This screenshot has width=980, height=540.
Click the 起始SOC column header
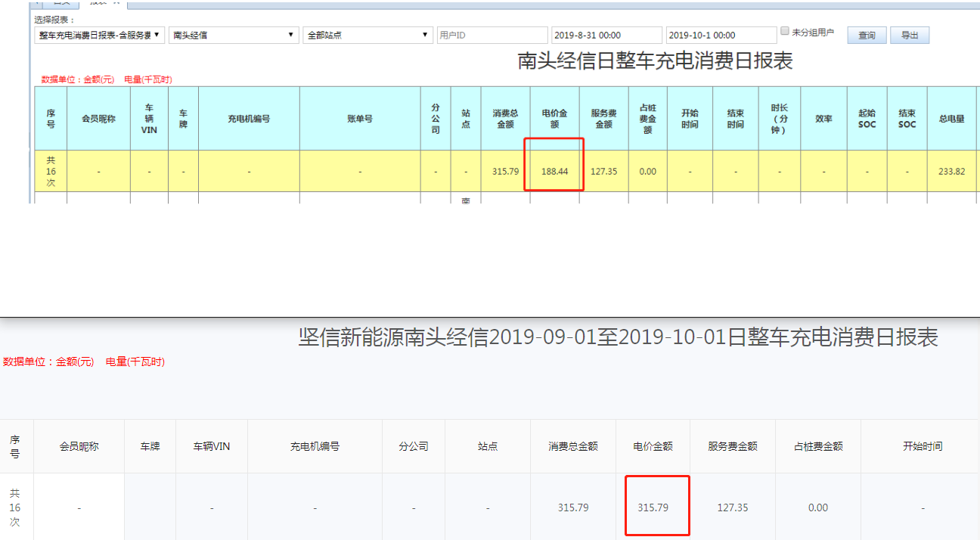[867, 119]
